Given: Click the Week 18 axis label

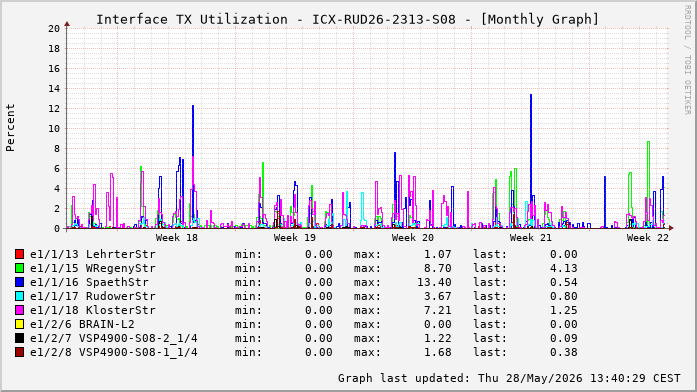Looking at the screenshot, I should [176, 238].
